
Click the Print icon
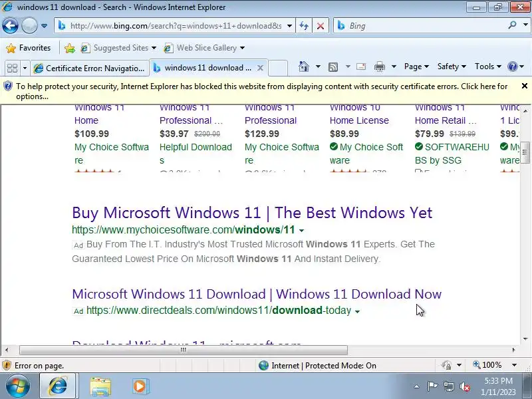click(379, 66)
